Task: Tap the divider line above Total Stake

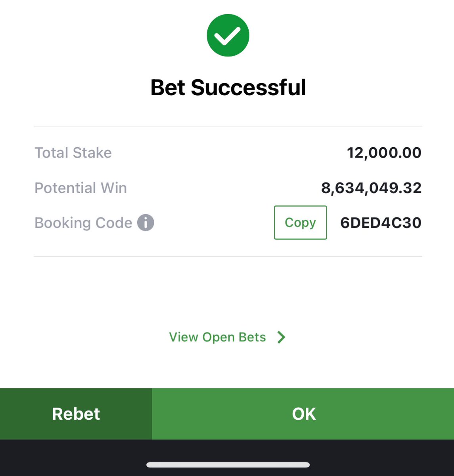Action: [228, 127]
